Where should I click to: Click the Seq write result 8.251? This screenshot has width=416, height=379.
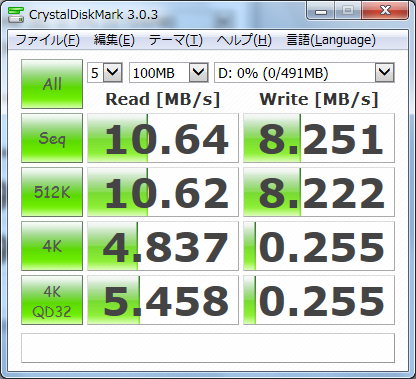point(319,138)
